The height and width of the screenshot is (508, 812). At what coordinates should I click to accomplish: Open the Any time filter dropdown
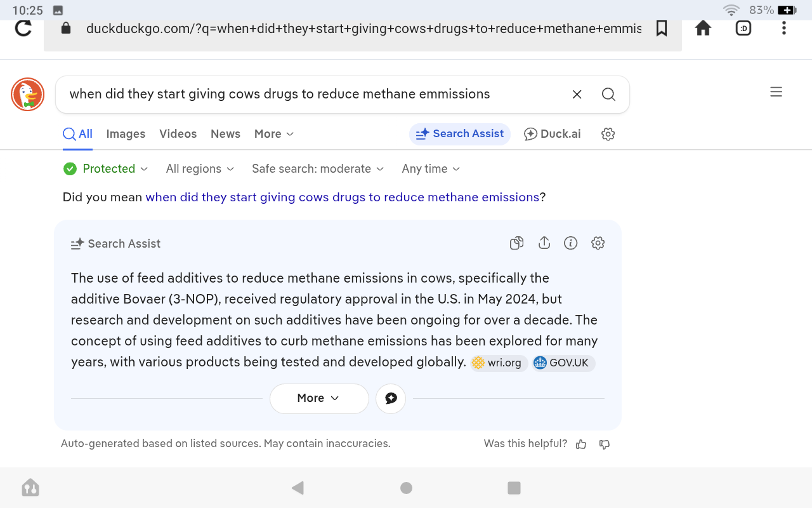coord(431,169)
